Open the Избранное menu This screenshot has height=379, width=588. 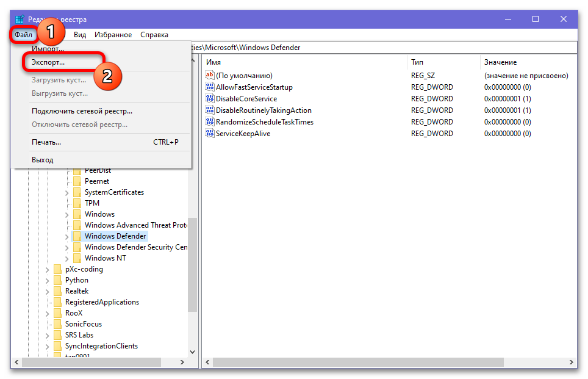point(113,35)
